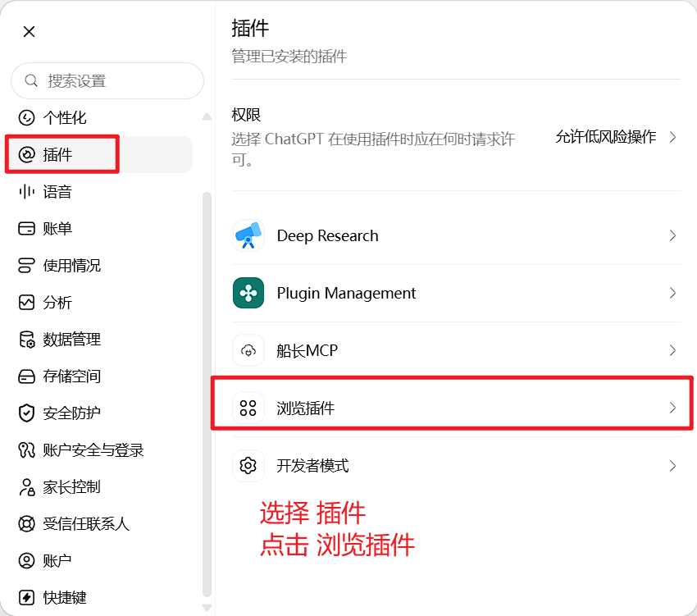Click the 权限 heading text
Viewport: 697px width, 616px height.
[x=246, y=115]
